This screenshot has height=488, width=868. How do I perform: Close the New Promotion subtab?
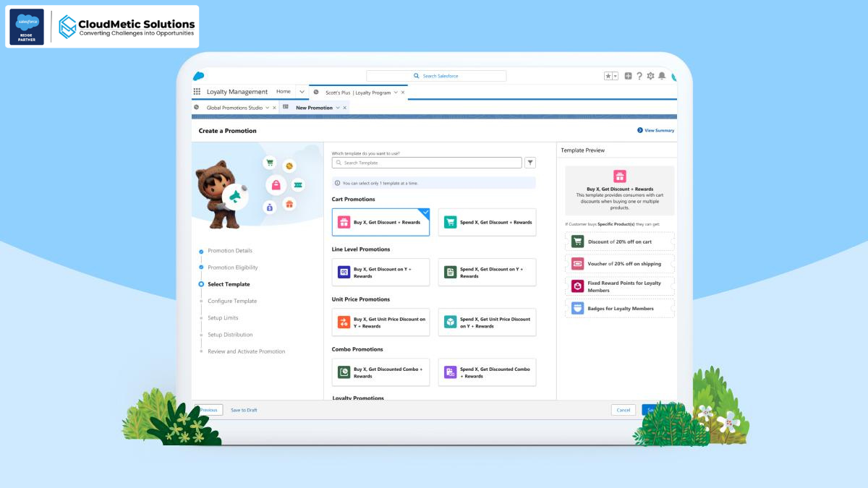(x=345, y=108)
